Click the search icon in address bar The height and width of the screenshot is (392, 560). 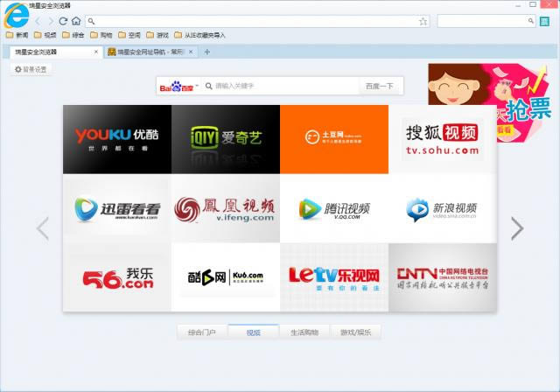click(x=91, y=21)
